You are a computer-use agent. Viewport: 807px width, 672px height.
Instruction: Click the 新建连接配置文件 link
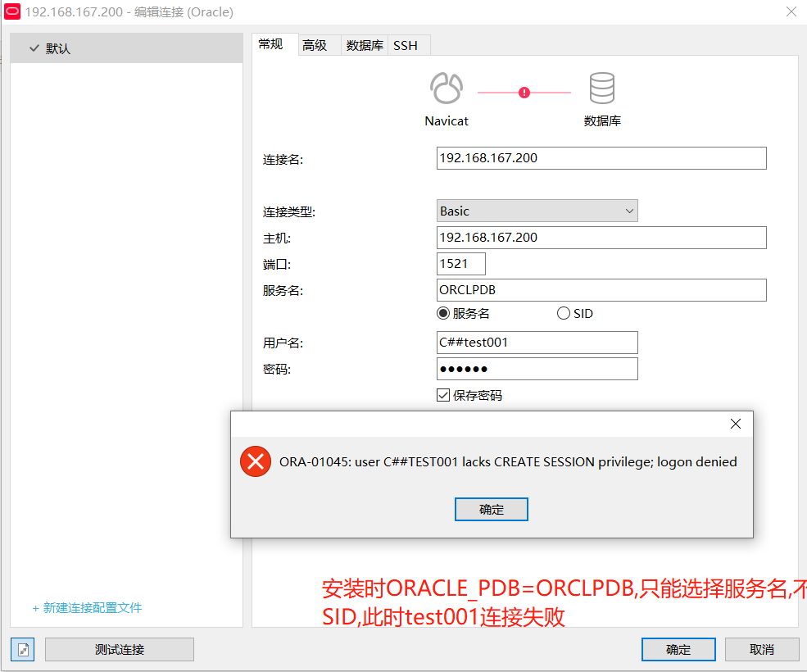(87, 607)
